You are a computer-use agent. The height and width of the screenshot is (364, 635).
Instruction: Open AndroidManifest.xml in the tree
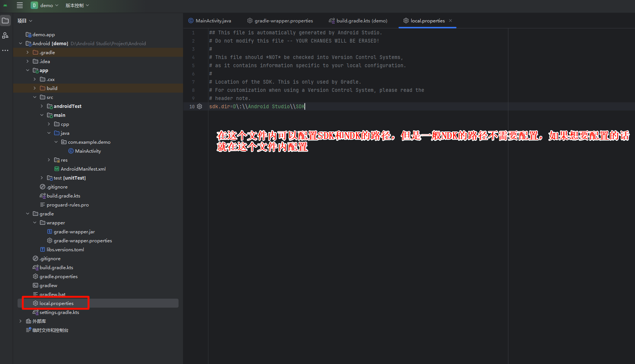coord(83,169)
